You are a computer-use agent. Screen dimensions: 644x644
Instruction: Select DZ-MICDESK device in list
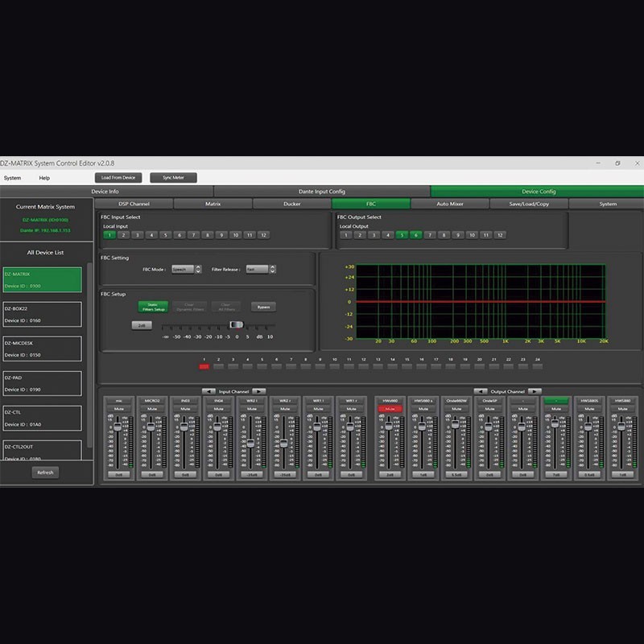point(43,349)
